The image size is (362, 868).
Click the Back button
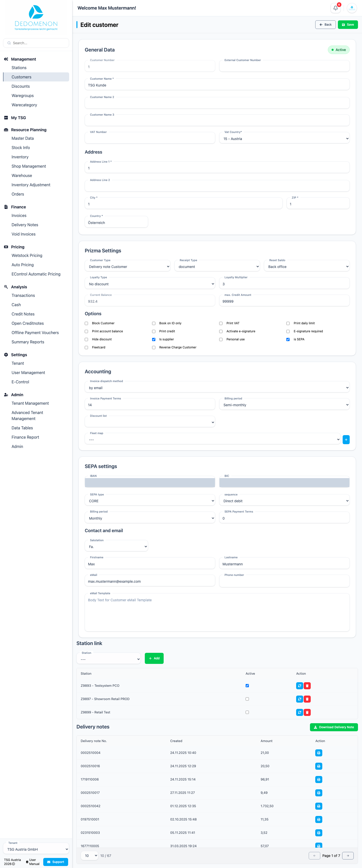[325, 25]
